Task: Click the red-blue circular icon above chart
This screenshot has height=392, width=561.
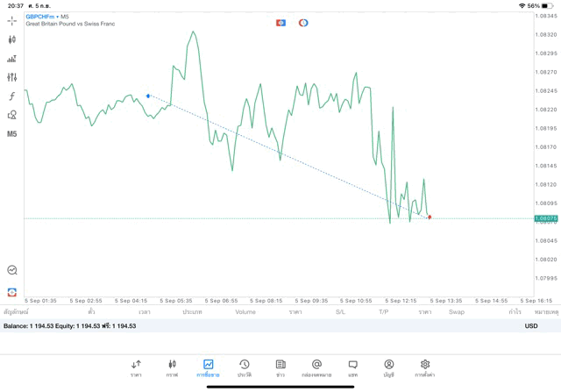Action: pos(303,23)
